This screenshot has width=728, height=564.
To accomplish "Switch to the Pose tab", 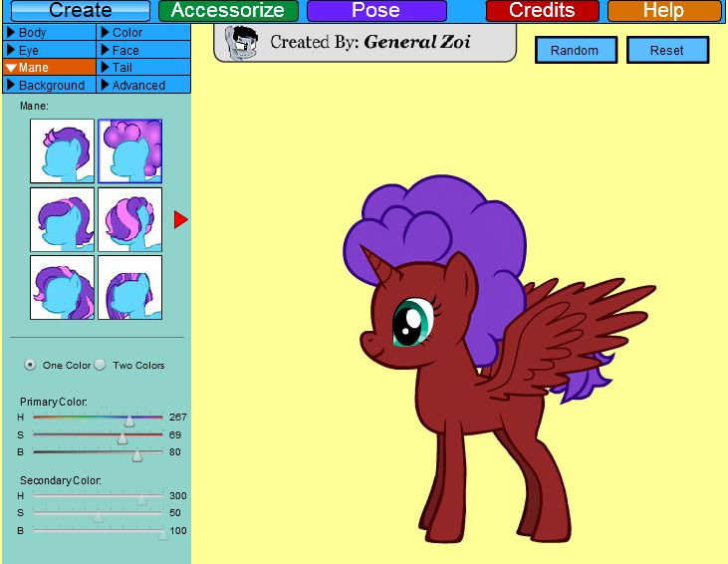I will pos(376,10).
